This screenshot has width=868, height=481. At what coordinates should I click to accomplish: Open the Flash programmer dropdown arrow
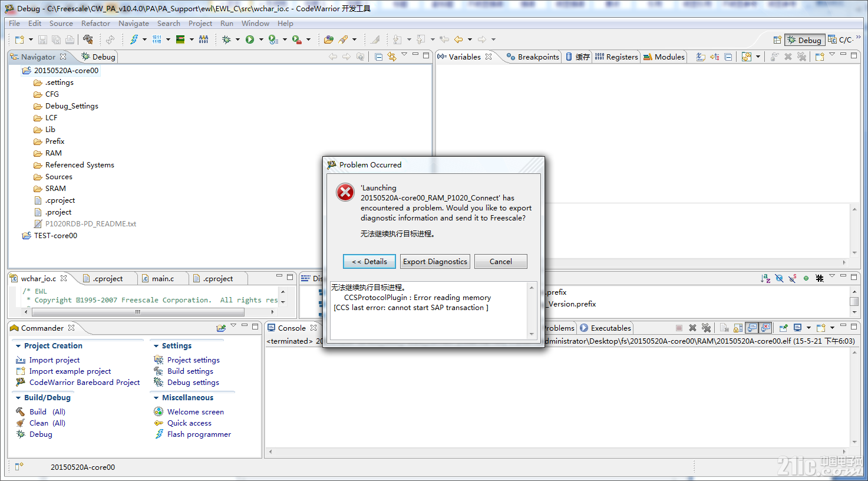[x=144, y=39]
